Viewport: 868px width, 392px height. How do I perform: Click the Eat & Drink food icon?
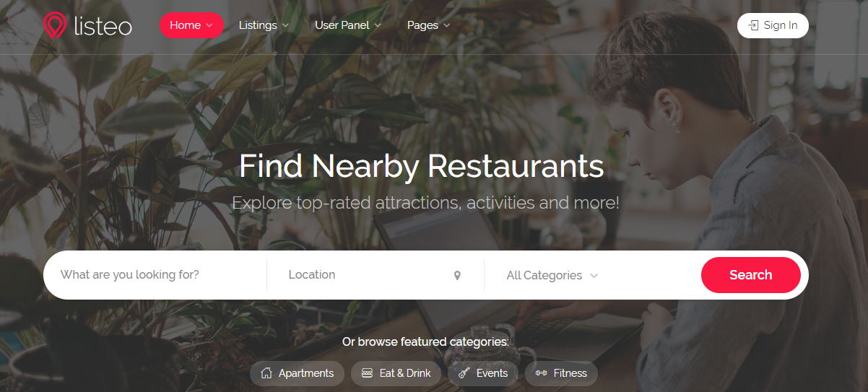tap(368, 373)
